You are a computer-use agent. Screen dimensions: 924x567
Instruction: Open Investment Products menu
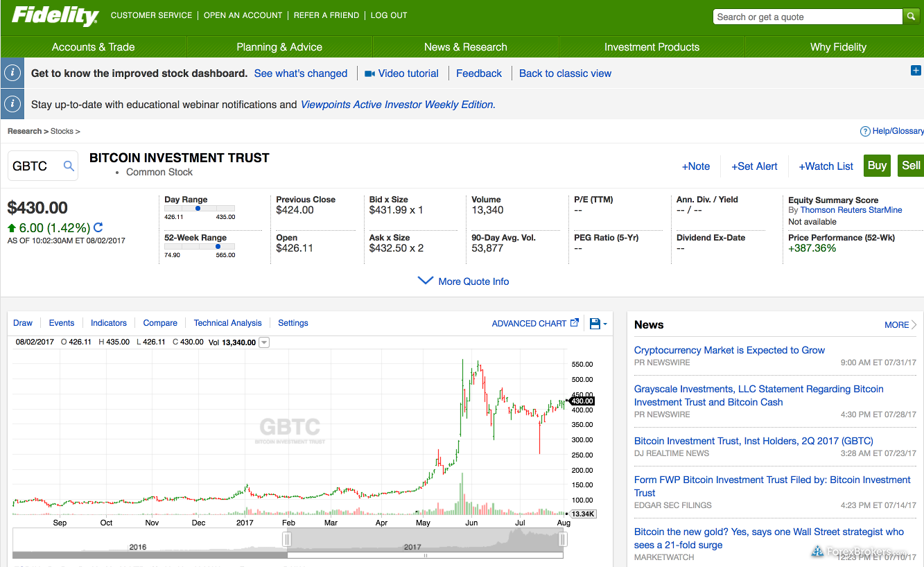[652, 47]
